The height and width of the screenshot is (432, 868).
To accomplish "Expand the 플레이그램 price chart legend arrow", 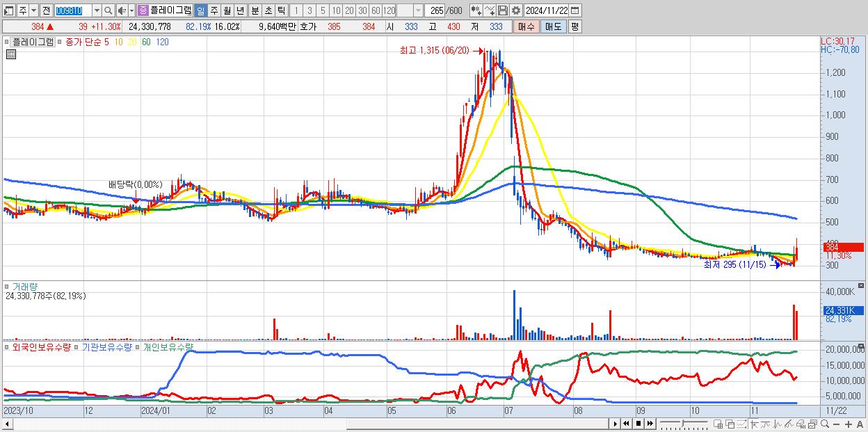I will click(x=6, y=42).
